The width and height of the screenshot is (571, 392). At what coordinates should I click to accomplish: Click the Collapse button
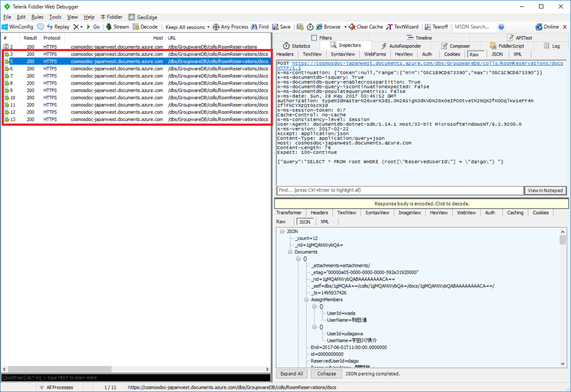[x=326, y=374]
